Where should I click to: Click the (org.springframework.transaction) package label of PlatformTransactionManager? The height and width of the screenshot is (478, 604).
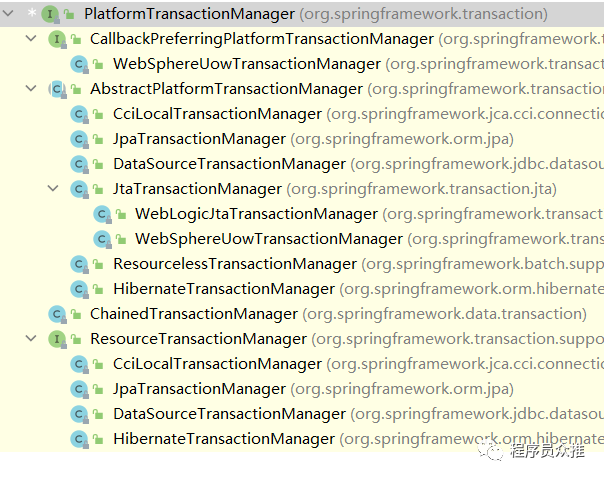[x=423, y=14]
